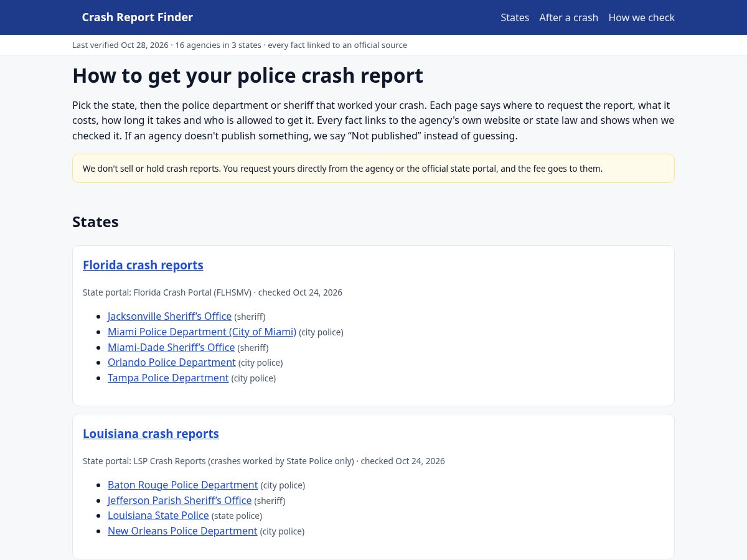
Task: Open the Miami-Dade Sheriff's Office link
Action: pos(171,347)
